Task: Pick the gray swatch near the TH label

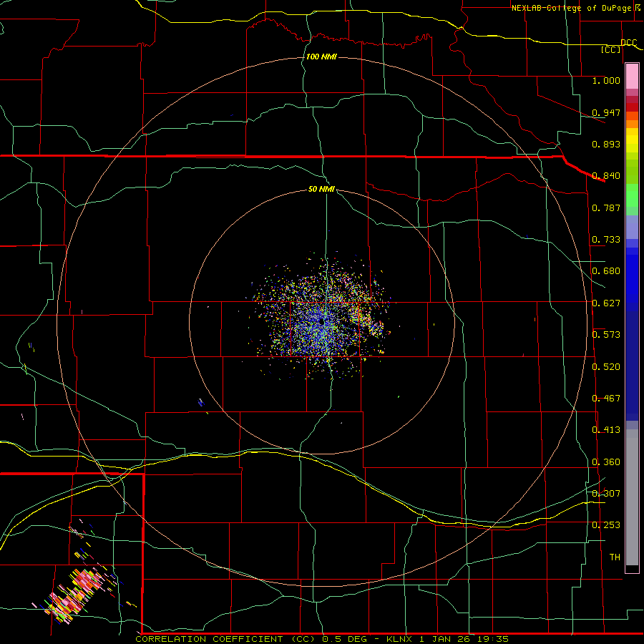Action: pos(632,497)
